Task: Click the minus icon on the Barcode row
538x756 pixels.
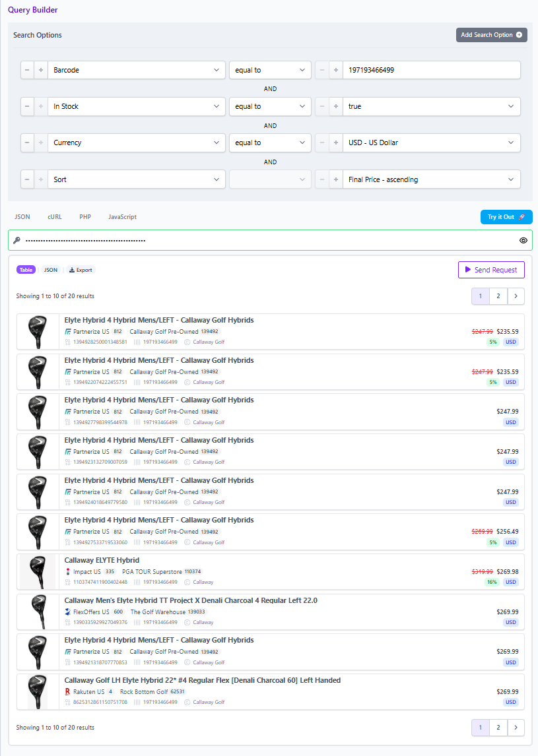Action: pos(28,70)
